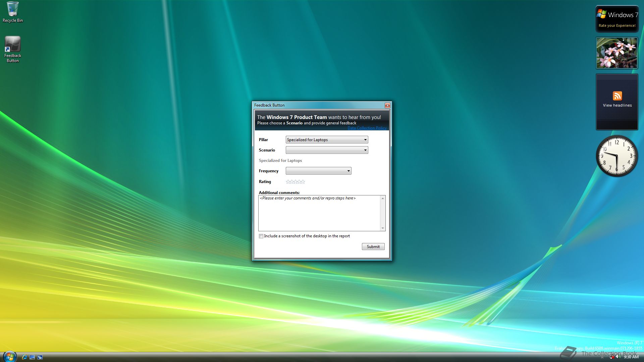
Task: Click View headlines in the feed gadget
Action: pos(617,105)
